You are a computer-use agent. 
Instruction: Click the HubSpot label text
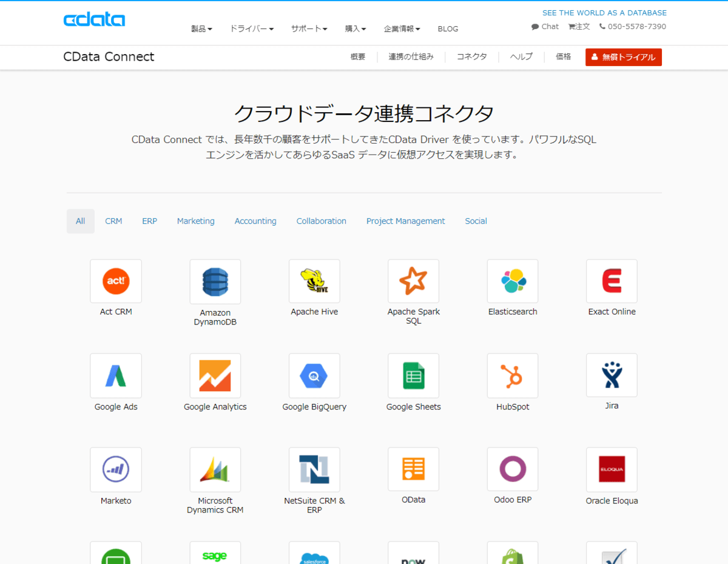pyautogui.click(x=513, y=407)
